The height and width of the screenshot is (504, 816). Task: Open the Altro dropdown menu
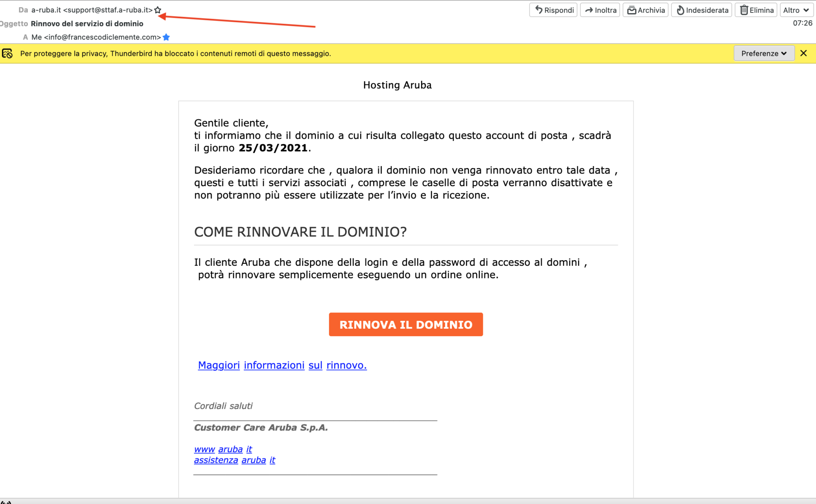coord(796,10)
